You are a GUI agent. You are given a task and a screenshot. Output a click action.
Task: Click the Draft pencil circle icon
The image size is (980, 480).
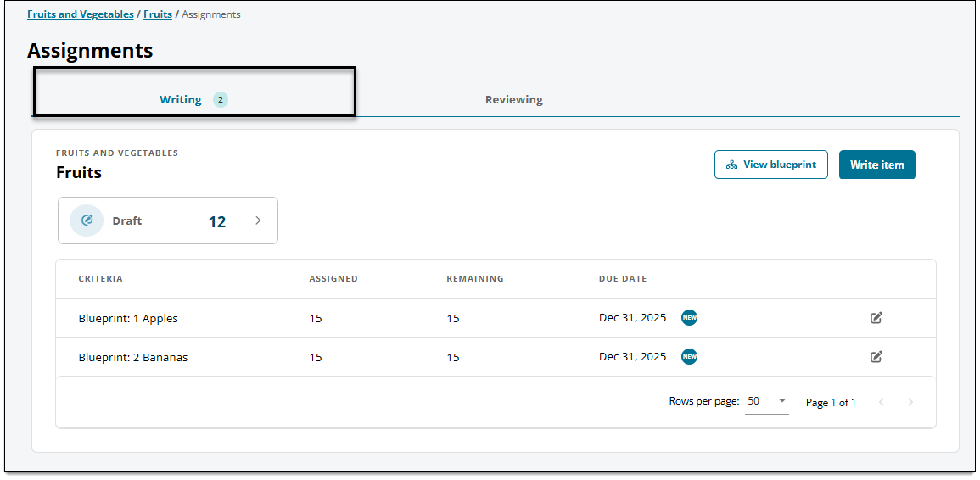coord(87,220)
